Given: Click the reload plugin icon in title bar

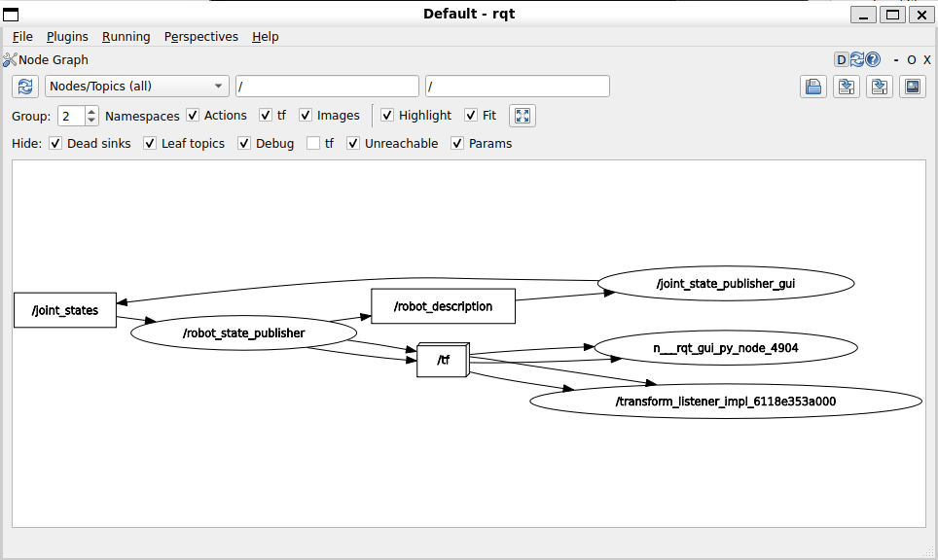Looking at the screenshot, I should 857,59.
